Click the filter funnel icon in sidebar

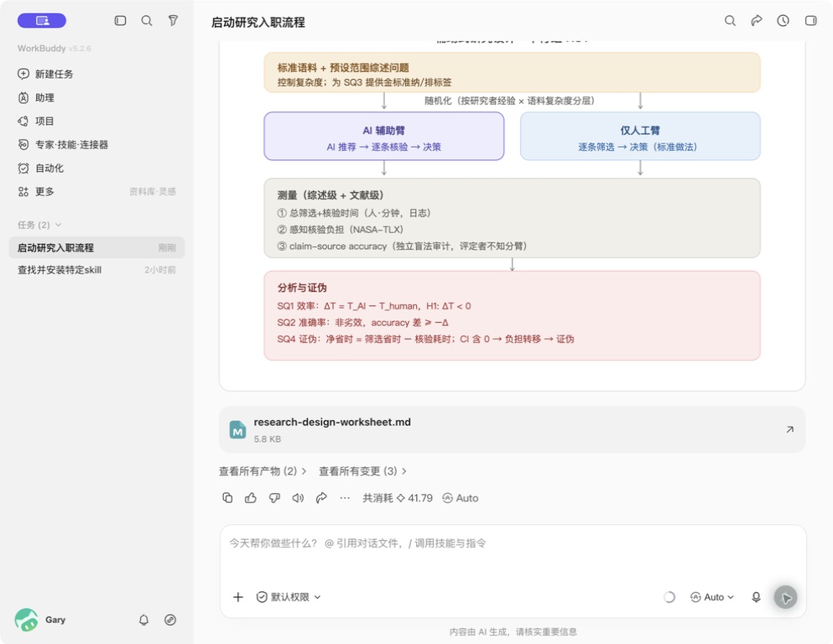[x=173, y=21]
